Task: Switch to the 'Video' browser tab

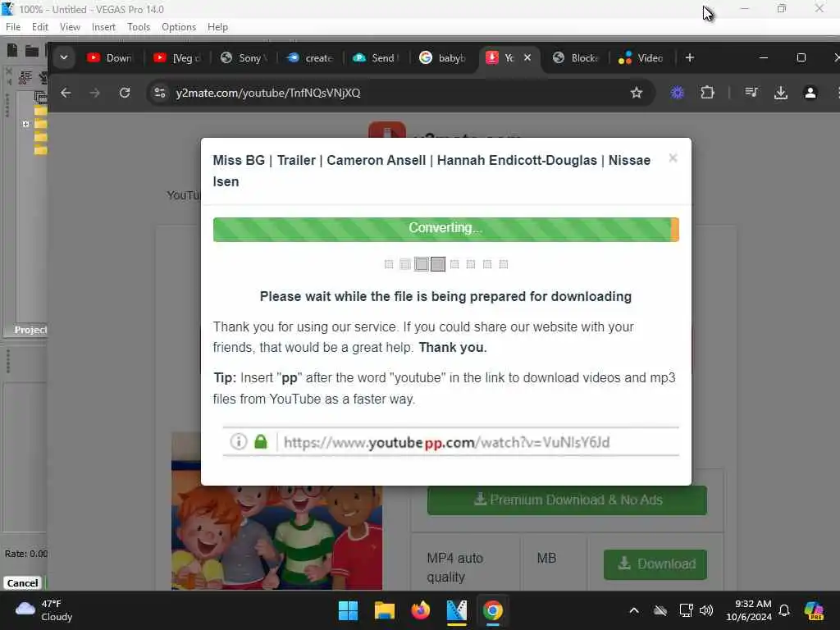Action: (641, 57)
